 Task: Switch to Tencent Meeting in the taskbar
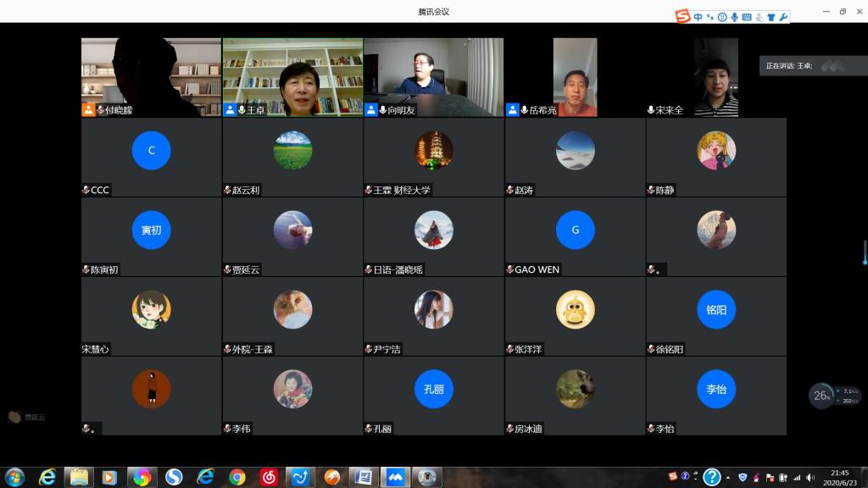[x=394, y=477]
